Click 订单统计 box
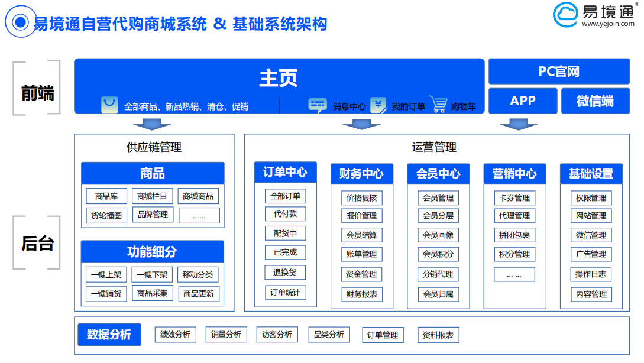 (x=286, y=293)
